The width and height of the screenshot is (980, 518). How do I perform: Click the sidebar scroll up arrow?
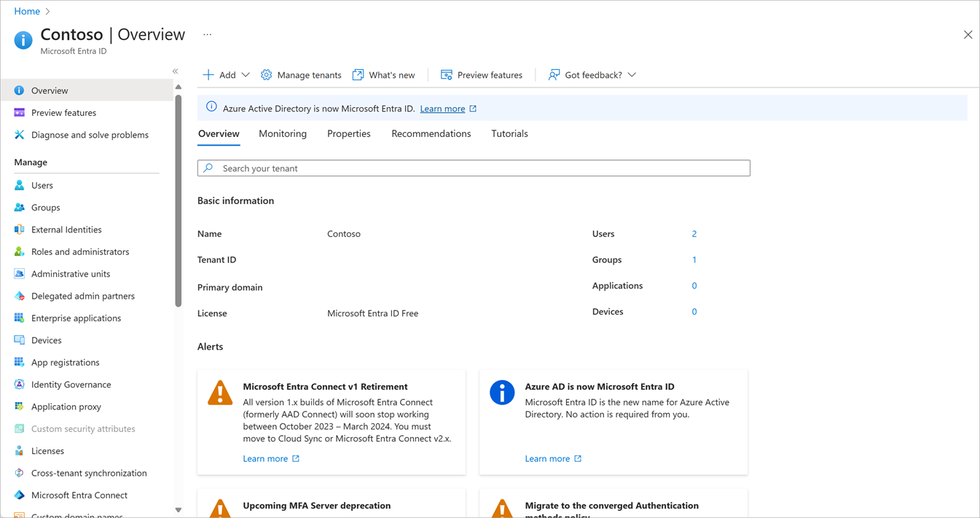click(179, 87)
